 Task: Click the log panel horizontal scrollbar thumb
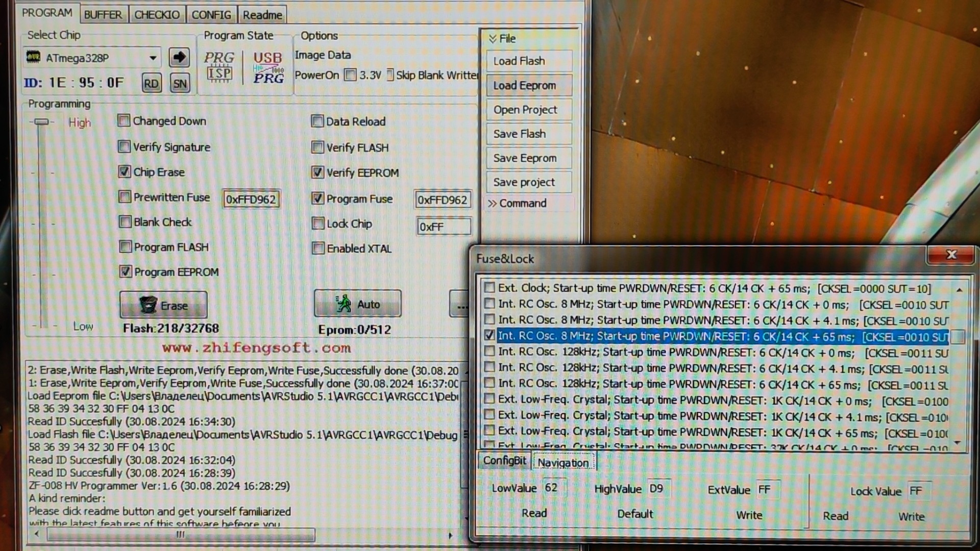181,535
